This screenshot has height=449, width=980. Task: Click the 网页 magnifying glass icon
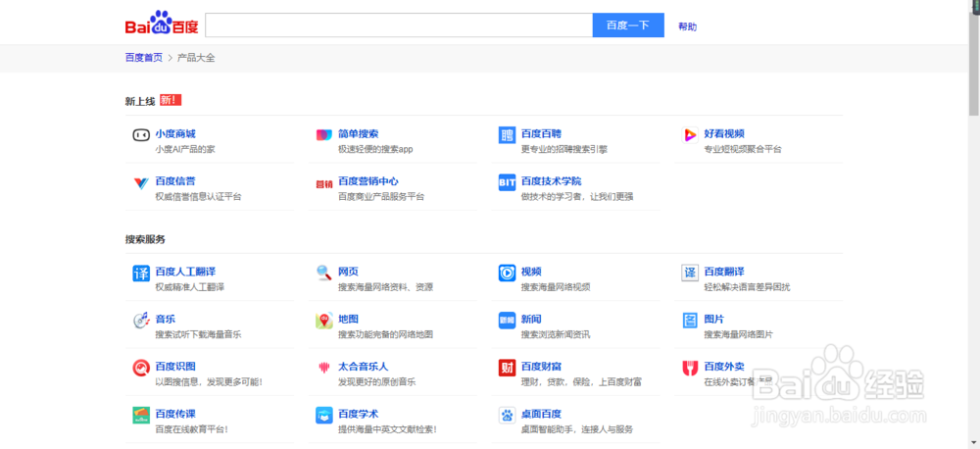tap(323, 274)
